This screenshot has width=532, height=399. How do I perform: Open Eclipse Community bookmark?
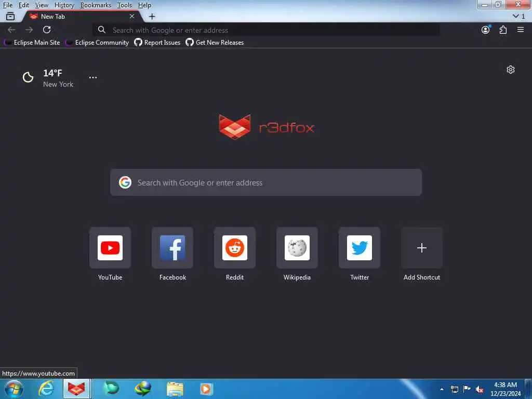pos(97,43)
